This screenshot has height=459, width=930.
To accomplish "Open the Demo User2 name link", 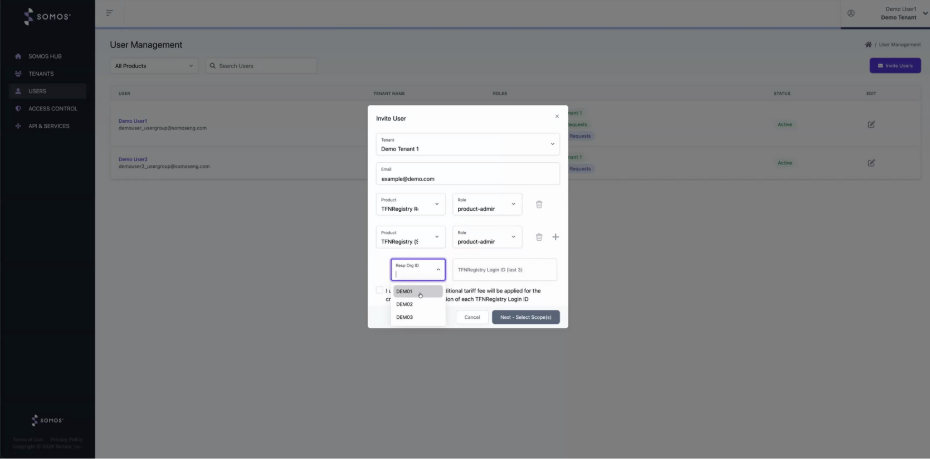I will [133, 159].
